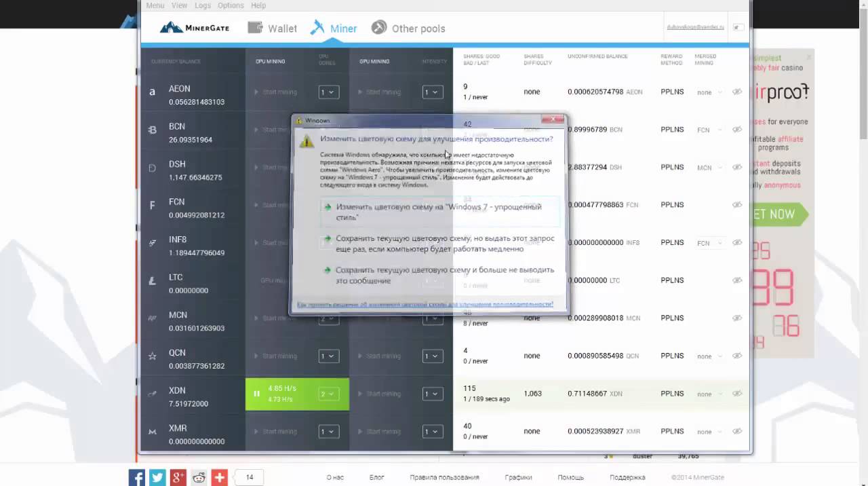Open the Menu menu
Screen dimensions: 868x486
click(x=155, y=5)
